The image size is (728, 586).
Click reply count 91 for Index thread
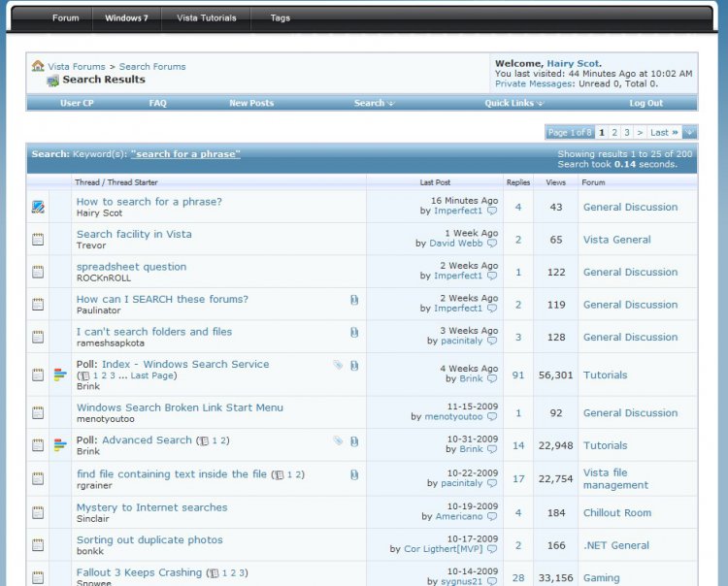[x=518, y=374]
